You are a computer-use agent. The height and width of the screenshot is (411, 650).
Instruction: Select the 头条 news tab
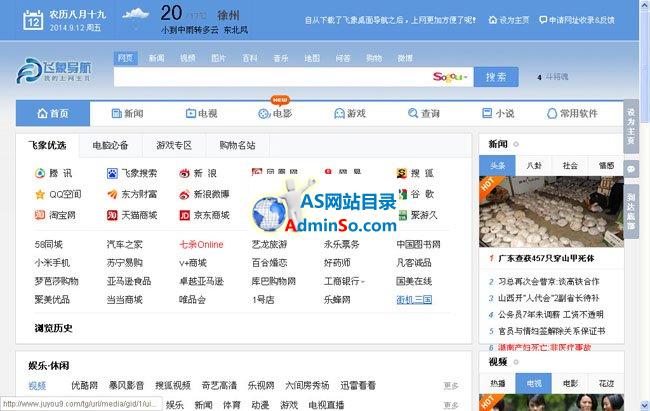pos(497,165)
